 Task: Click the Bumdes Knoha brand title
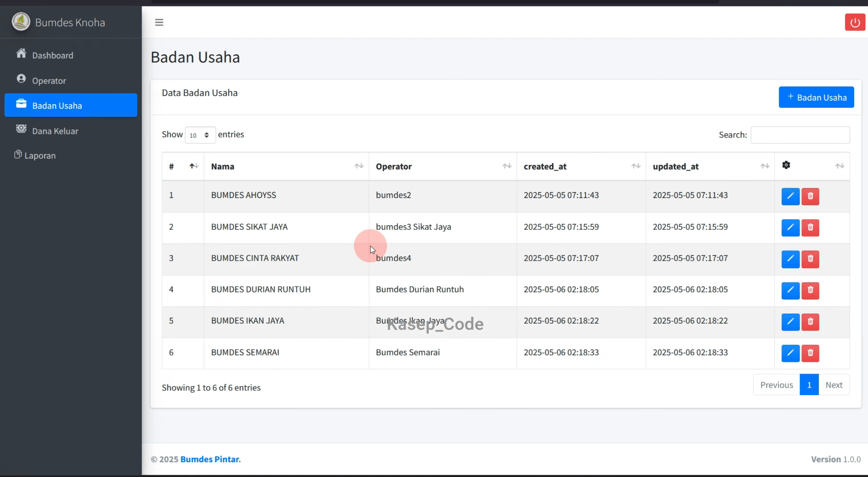70,22
